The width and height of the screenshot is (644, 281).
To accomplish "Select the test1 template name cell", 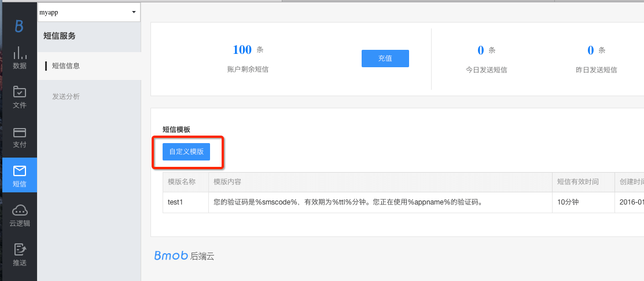I will click(175, 203).
